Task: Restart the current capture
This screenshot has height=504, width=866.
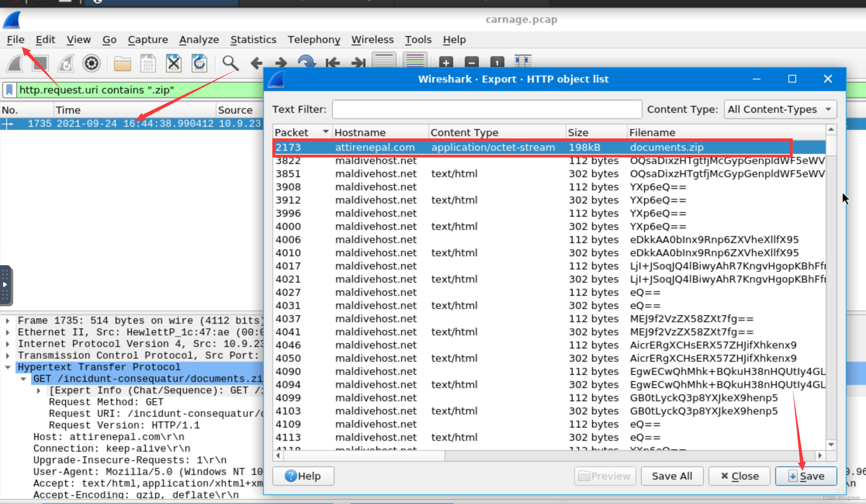Action: [x=66, y=63]
